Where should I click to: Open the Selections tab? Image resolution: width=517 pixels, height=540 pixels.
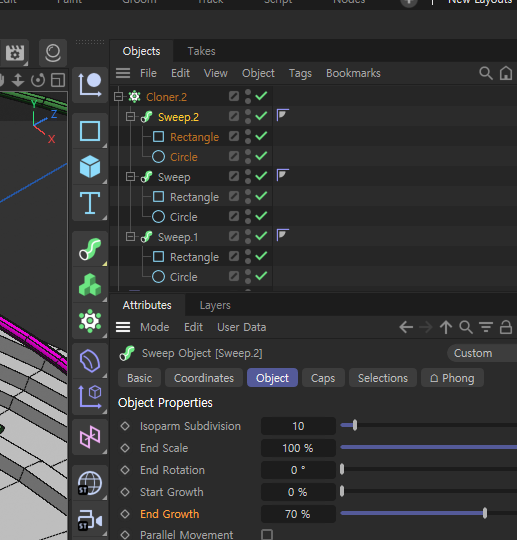pos(383,378)
